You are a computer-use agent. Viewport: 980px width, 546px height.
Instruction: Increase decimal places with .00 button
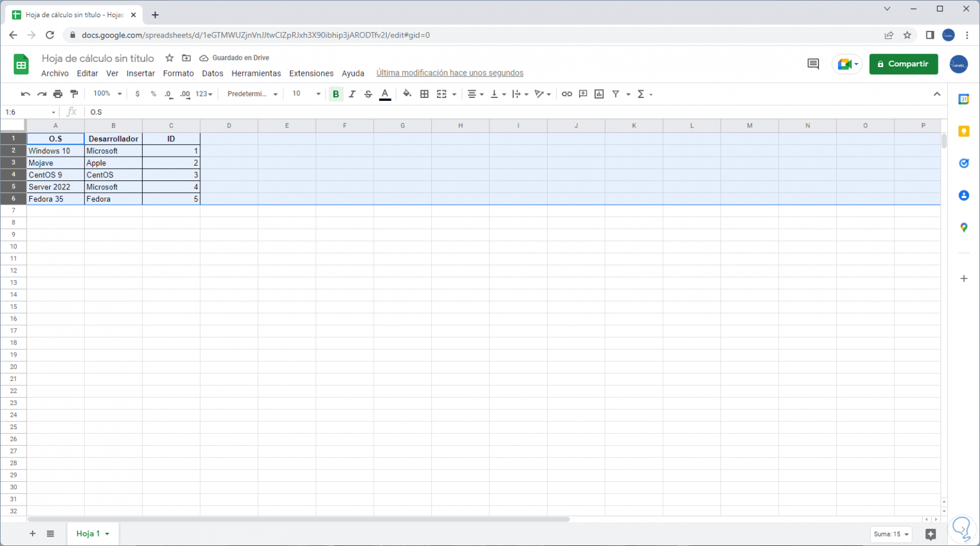pyautogui.click(x=185, y=94)
